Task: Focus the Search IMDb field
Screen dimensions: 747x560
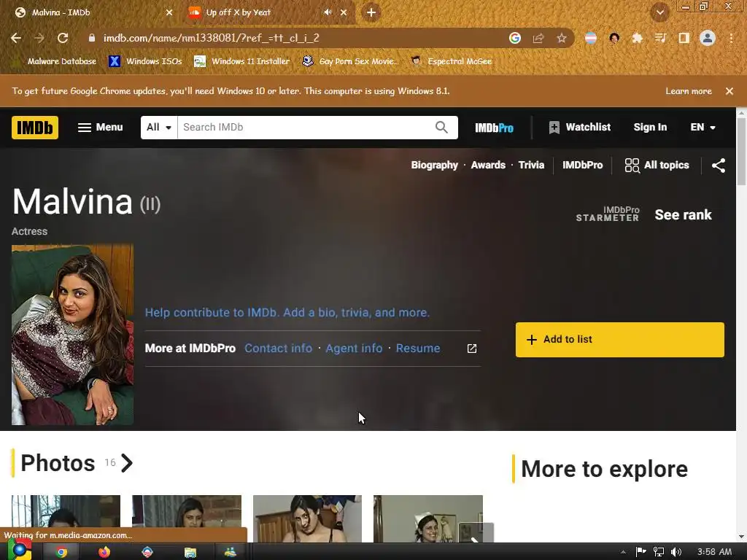Action: pyautogui.click(x=305, y=127)
